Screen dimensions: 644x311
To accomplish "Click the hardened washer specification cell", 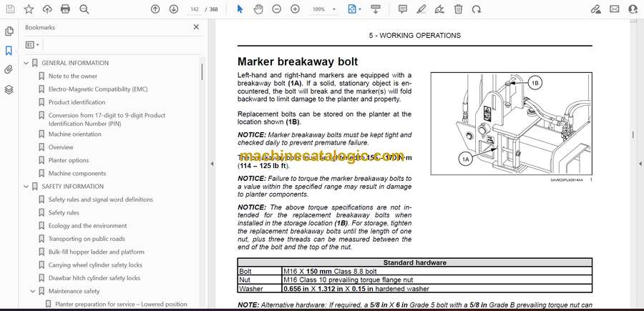I will pyautogui.click(x=437, y=289).
